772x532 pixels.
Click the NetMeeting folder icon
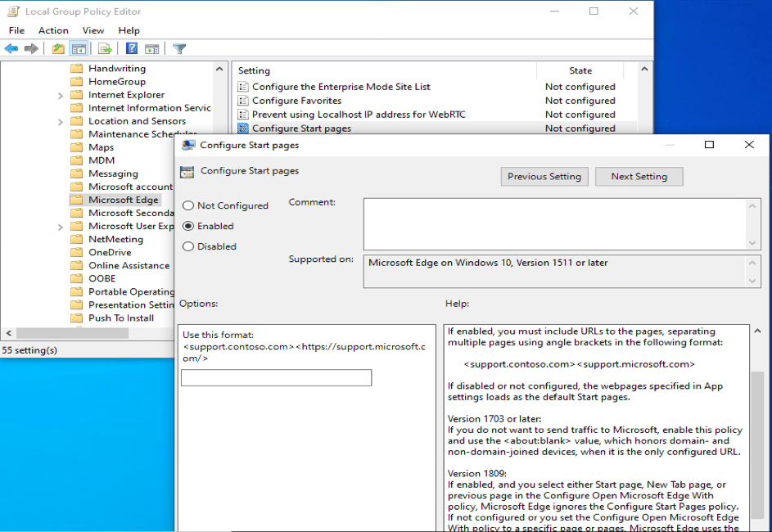[x=76, y=239]
